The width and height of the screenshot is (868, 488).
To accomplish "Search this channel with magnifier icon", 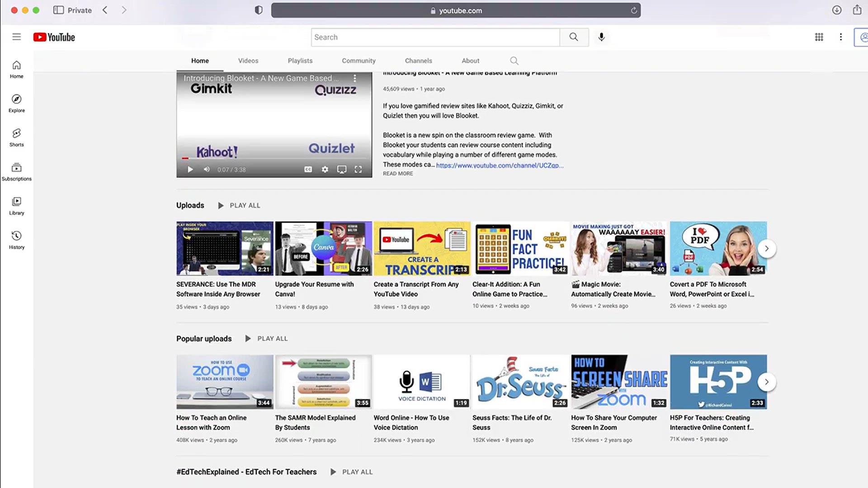I will click(x=514, y=61).
